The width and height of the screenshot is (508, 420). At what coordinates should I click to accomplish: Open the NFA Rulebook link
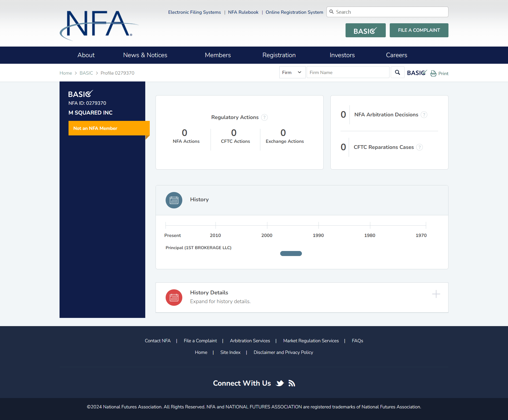click(x=243, y=12)
